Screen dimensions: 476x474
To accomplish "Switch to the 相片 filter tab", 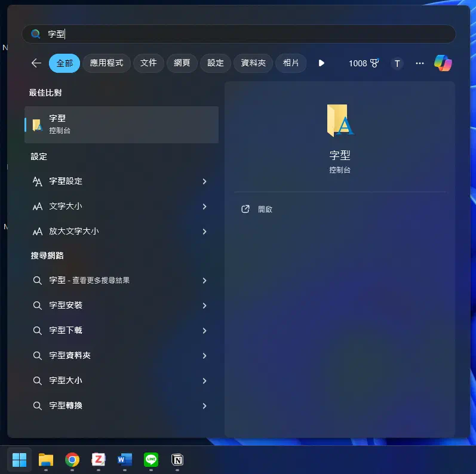I will click(291, 63).
